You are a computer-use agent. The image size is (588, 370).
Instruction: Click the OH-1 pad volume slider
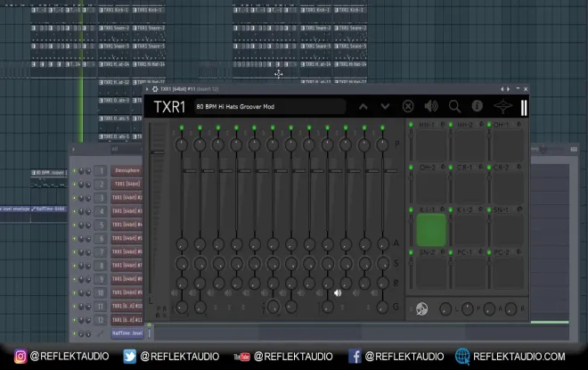pos(489,145)
